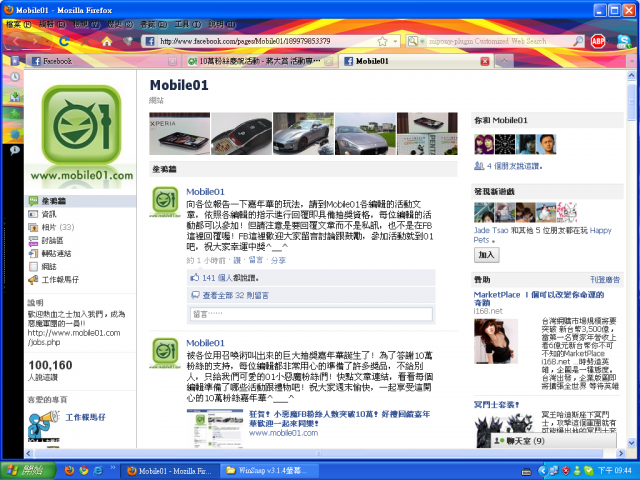
Task: Click the red shield tray icon
Action: pos(565,471)
